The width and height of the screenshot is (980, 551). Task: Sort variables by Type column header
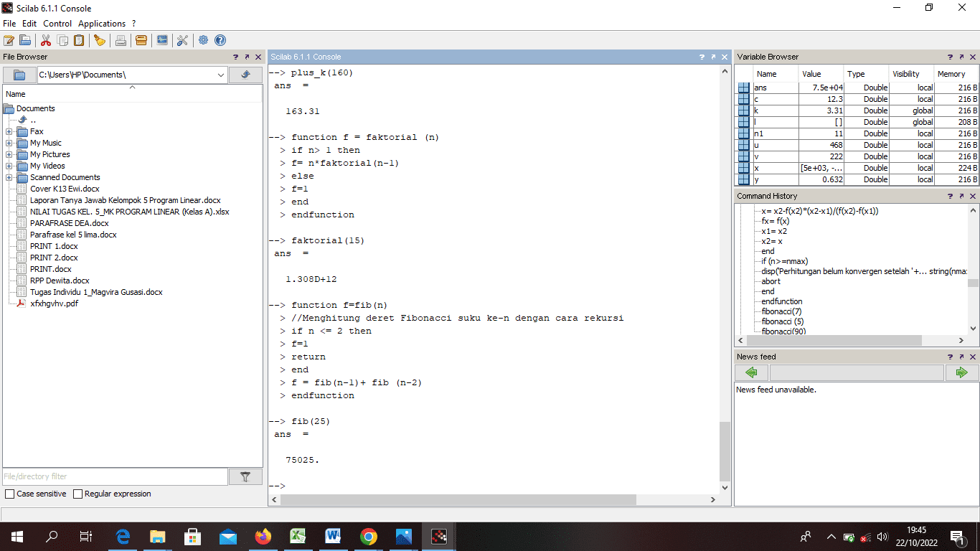[866, 74]
